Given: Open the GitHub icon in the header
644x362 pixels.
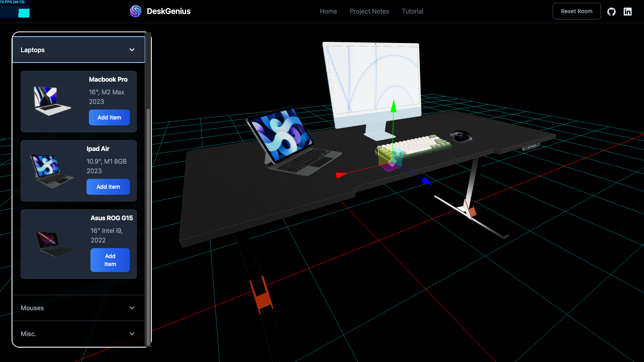Looking at the screenshot, I should coord(611,12).
